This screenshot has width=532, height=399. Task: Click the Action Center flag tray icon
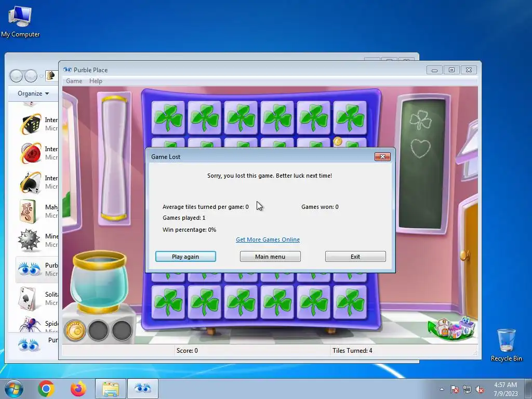[x=454, y=389]
